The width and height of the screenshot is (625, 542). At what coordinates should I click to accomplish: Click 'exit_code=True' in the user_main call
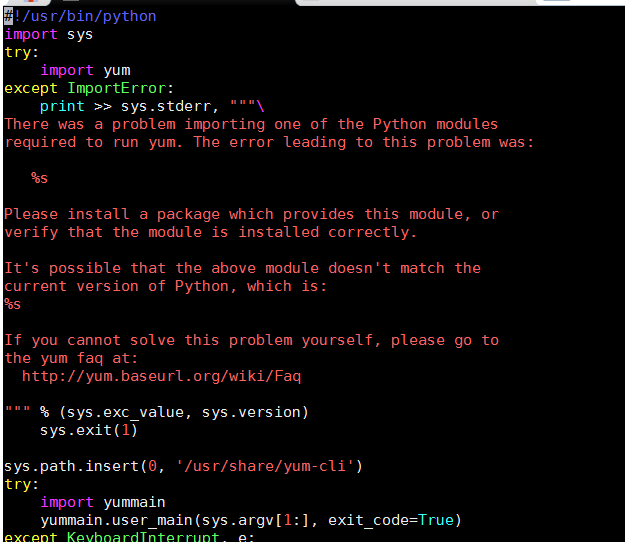click(x=391, y=520)
